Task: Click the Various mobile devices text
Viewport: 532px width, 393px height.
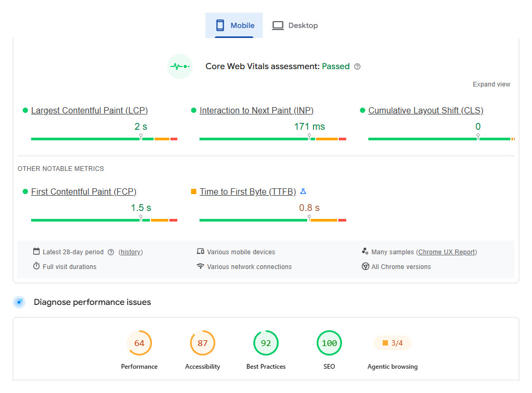Action: click(x=241, y=252)
